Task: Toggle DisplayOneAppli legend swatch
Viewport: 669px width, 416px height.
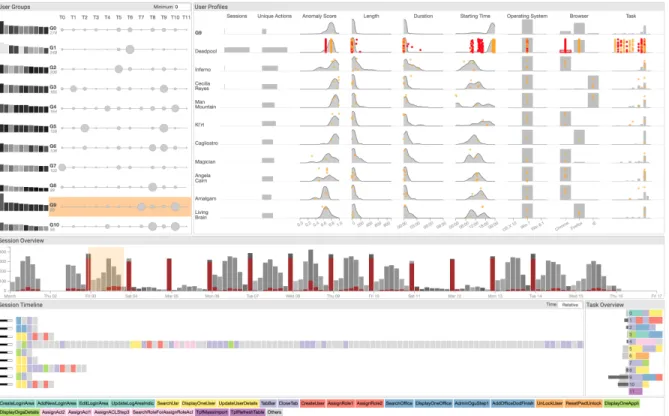Action: (621, 403)
